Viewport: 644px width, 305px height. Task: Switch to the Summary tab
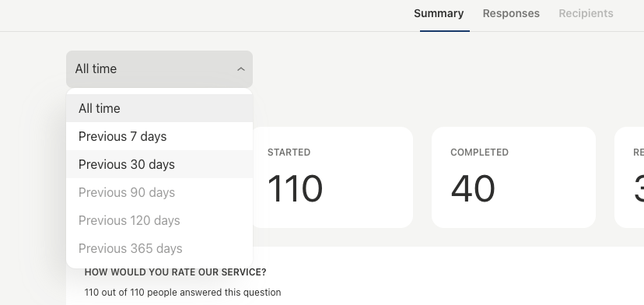[x=439, y=13]
